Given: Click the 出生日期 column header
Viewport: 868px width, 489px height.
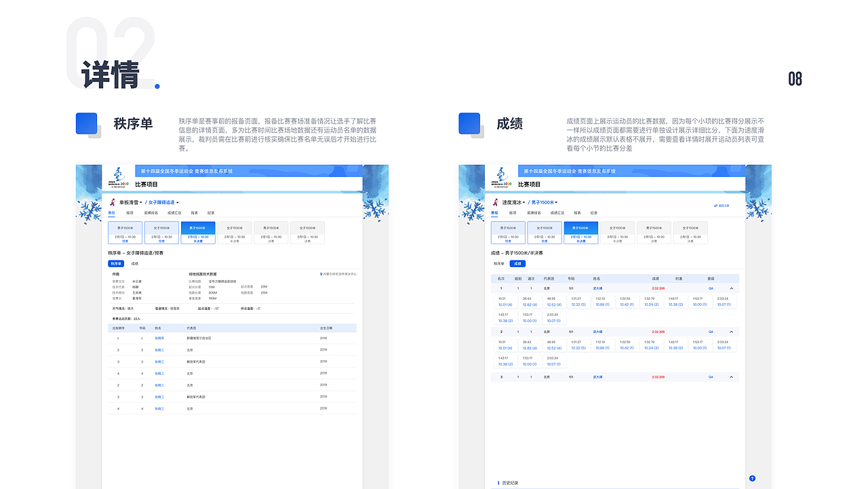Looking at the screenshot, I should [326, 328].
